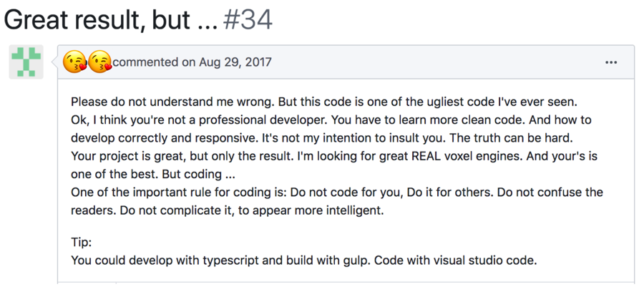The height and width of the screenshot is (292, 644).
Task: Click the first kissing face emoji
Action: point(74,62)
